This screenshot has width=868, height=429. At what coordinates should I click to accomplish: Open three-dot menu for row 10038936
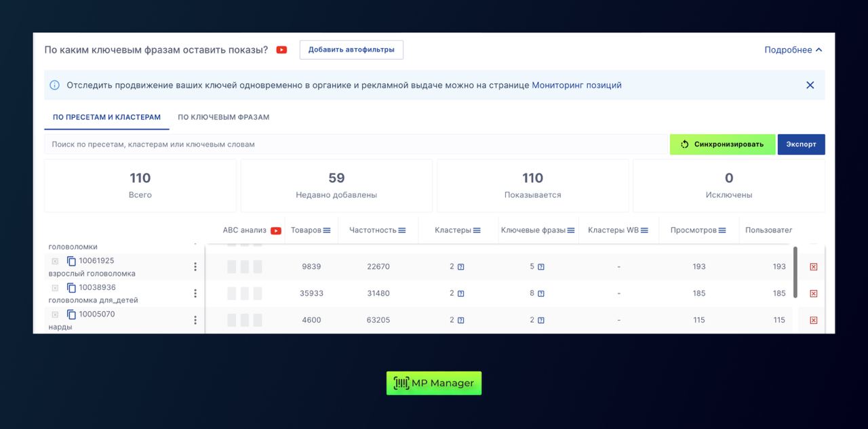(x=195, y=293)
